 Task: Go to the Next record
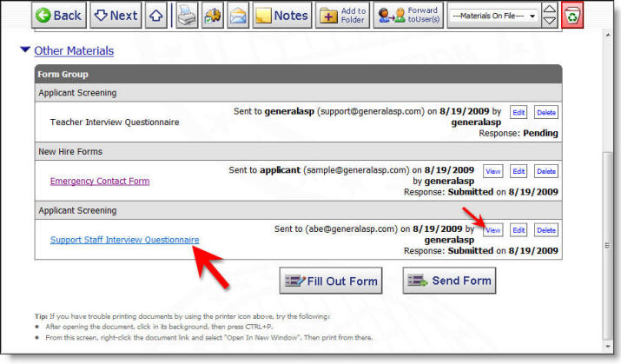click(x=116, y=15)
